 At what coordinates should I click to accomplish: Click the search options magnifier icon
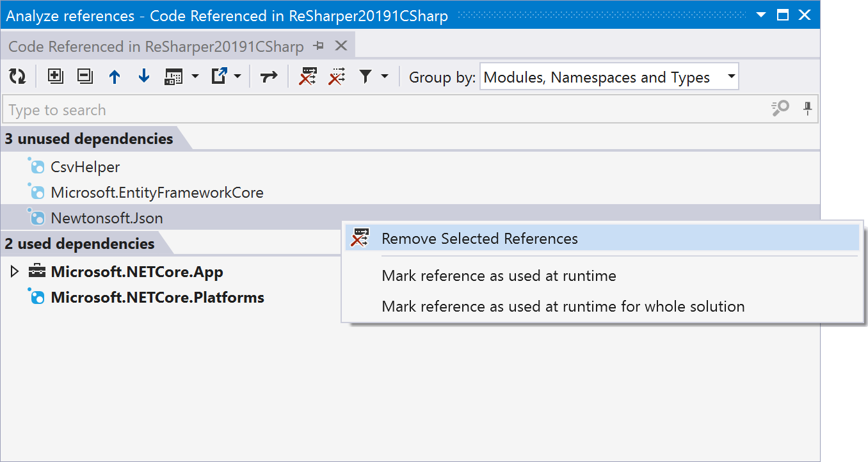tap(780, 109)
